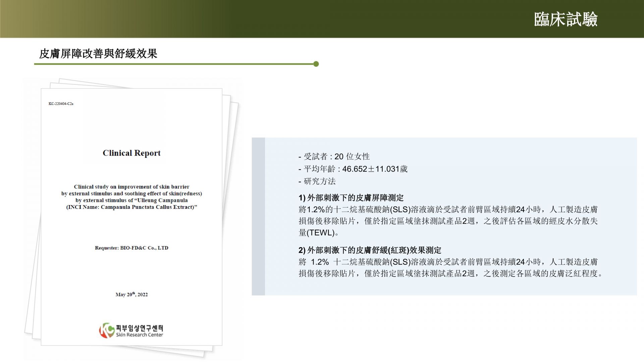Click the May 20th, 2022 date
Image resolution: width=644 pixels, height=362 pixels.
(131, 294)
